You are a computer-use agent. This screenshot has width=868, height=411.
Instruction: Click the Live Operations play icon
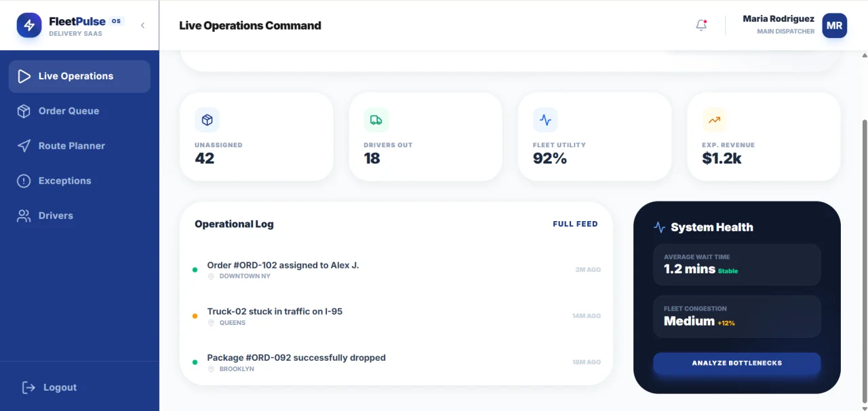click(x=24, y=76)
